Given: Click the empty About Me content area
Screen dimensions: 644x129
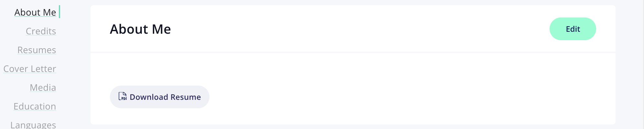Looking at the screenshot, I should pyautogui.click(x=353, y=69).
